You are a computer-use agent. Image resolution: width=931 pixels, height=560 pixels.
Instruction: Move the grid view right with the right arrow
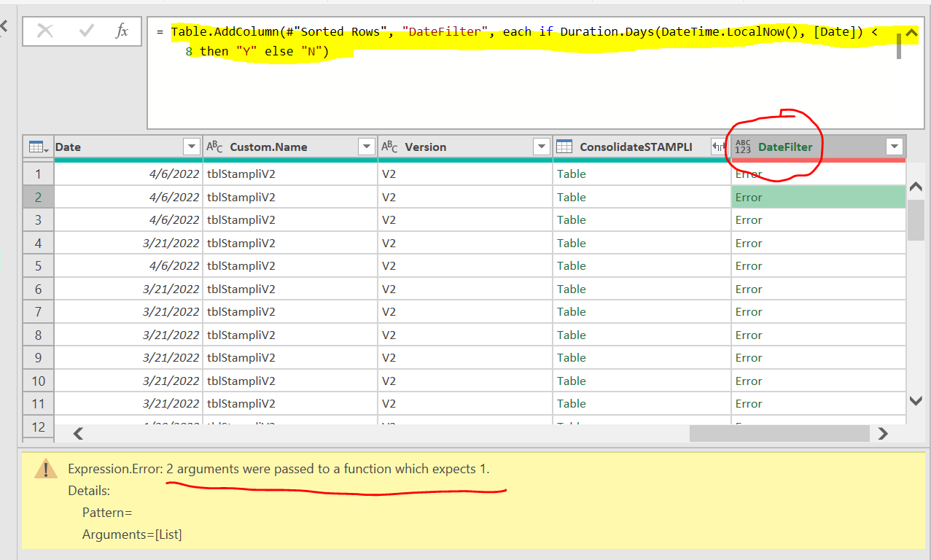point(884,433)
